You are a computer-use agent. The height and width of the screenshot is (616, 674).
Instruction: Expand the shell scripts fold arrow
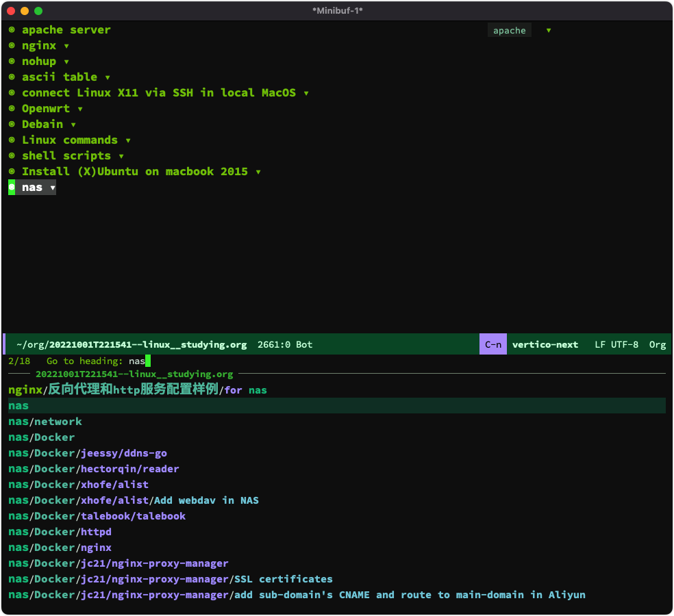121,156
